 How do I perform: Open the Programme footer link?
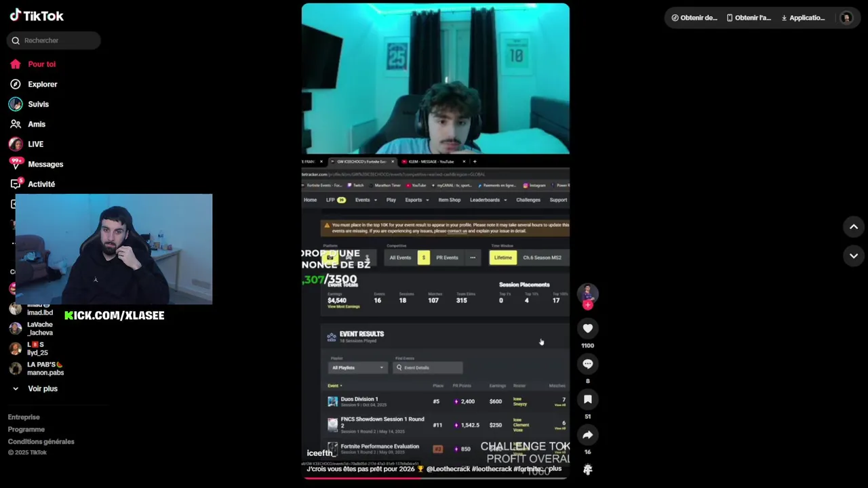(26, 430)
